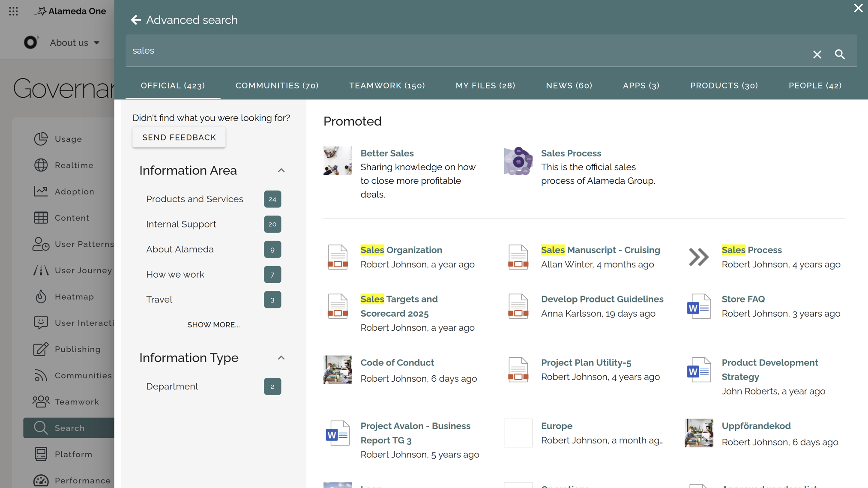Filter by Department information type
This screenshot has height=488, width=868.
(x=213, y=386)
